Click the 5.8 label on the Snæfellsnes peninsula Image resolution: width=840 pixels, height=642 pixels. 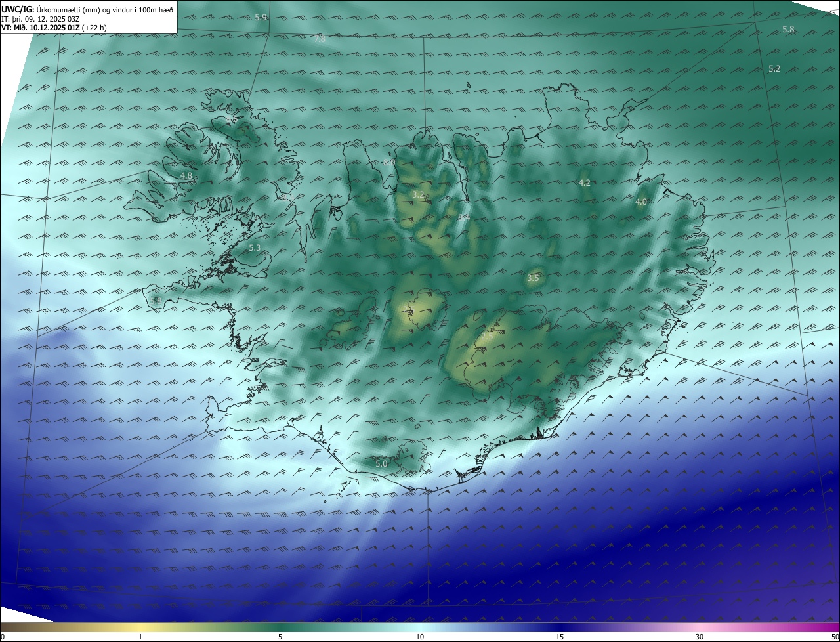click(156, 301)
